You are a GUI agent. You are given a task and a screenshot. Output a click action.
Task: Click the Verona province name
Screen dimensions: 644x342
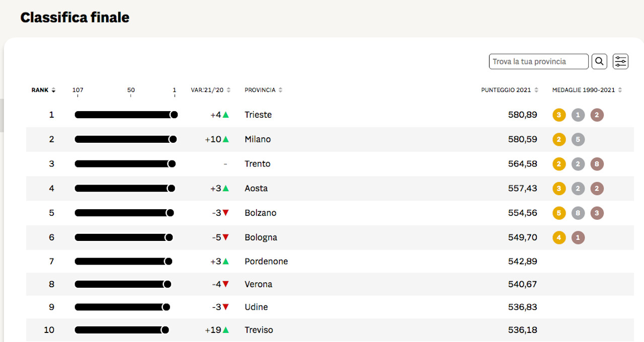coord(258,284)
